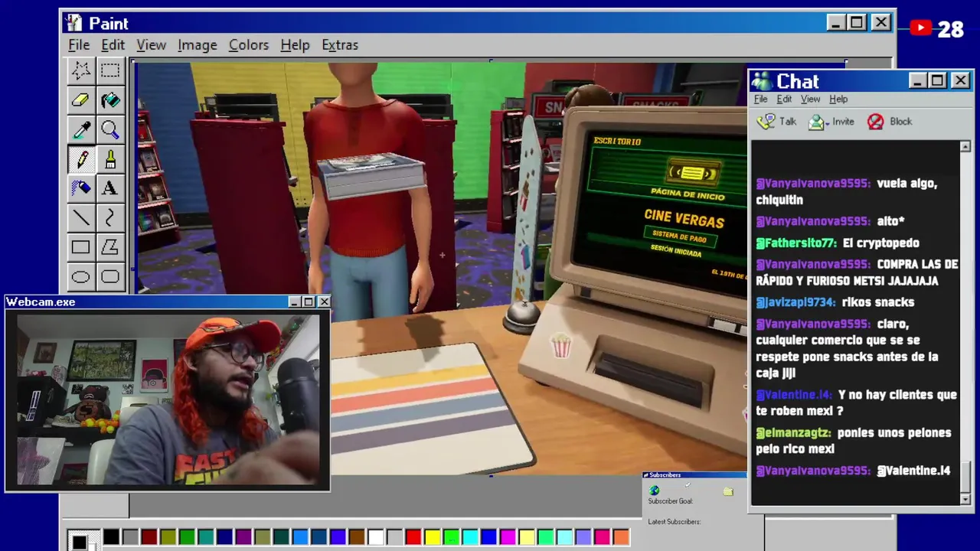The image size is (980, 551).
Task: Click the Invite icon in Chat
Action: [817, 122]
